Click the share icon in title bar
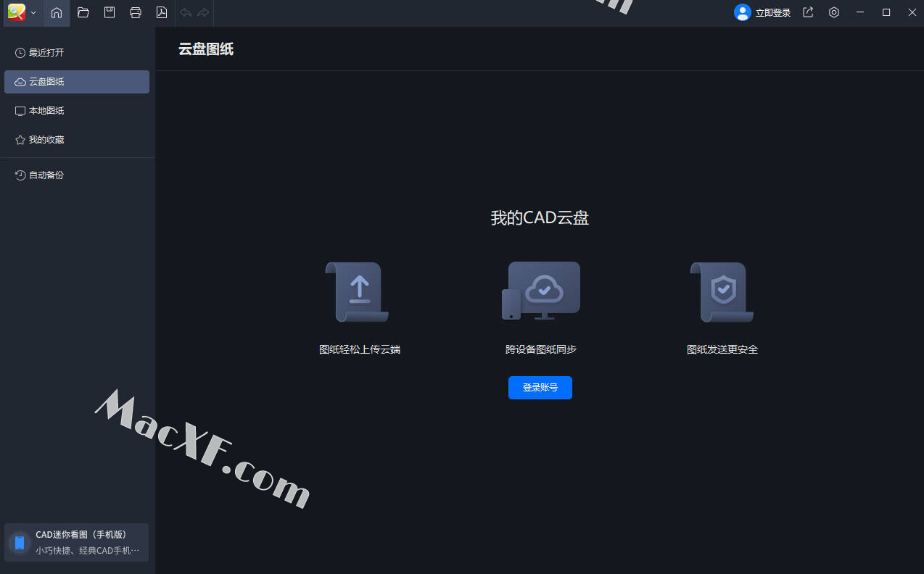This screenshot has width=924, height=574. (808, 12)
